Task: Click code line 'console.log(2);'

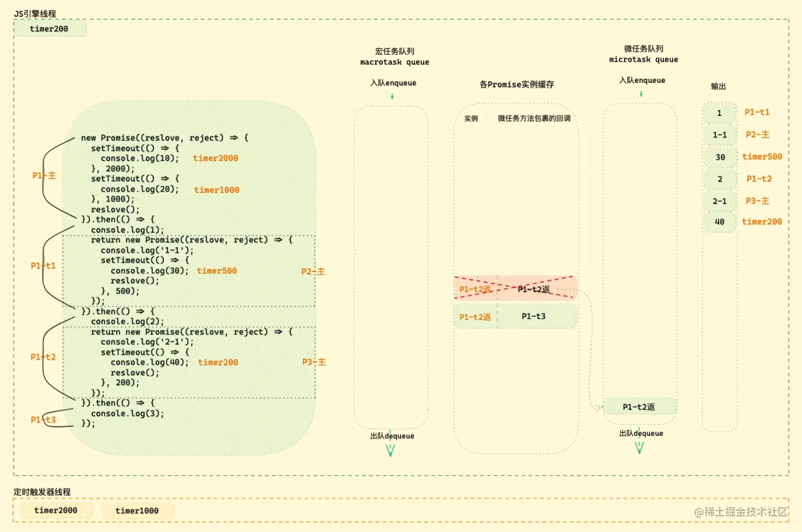Action: [x=128, y=321]
